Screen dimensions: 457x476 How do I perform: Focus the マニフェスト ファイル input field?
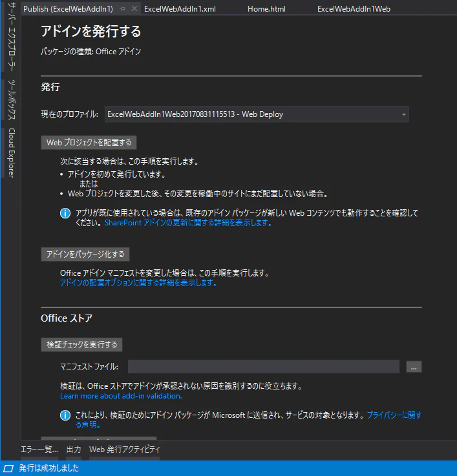coord(264,367)
